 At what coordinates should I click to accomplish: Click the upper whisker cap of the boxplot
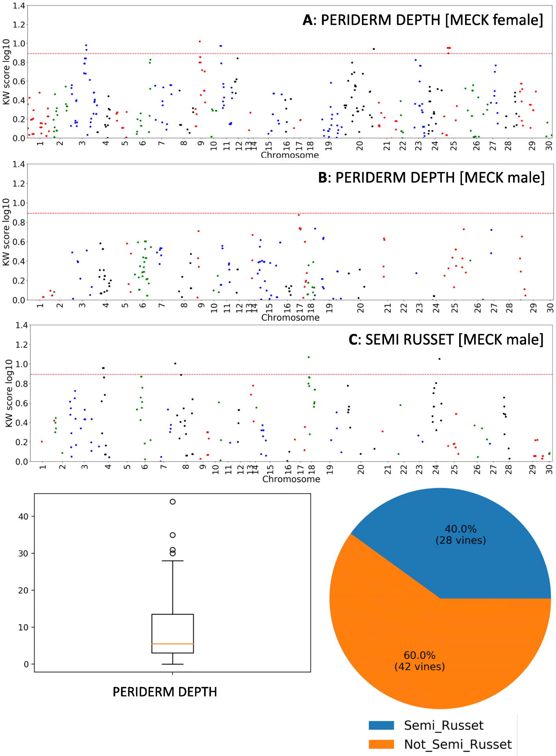coord(172,561)
